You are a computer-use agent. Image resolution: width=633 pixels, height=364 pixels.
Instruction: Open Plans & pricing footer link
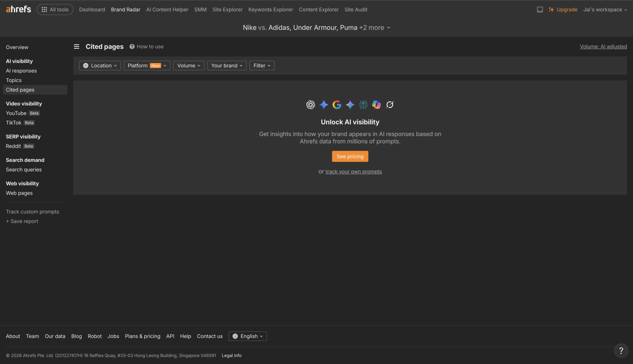[x=143, y=336]
